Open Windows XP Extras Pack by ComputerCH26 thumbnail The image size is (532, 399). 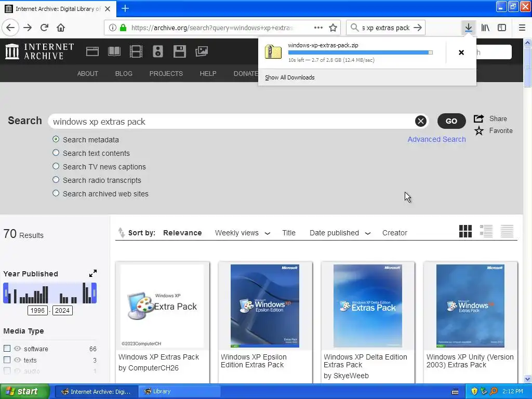[162, 306]
